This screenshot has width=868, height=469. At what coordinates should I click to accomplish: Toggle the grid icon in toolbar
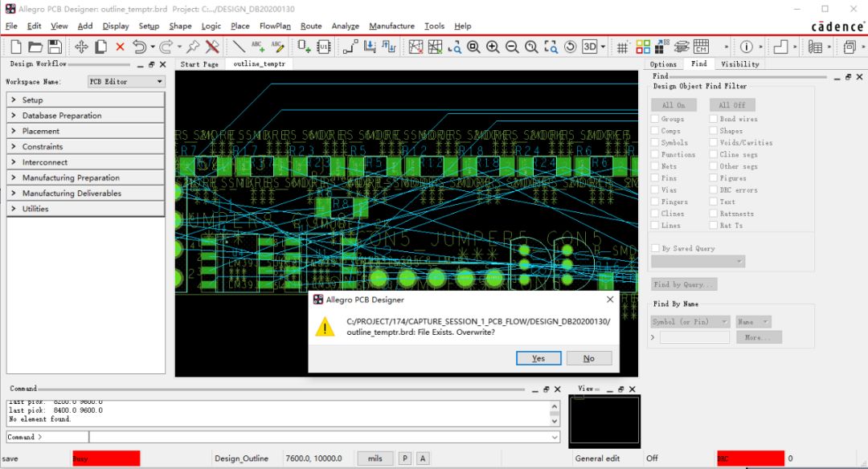(623, 47)
